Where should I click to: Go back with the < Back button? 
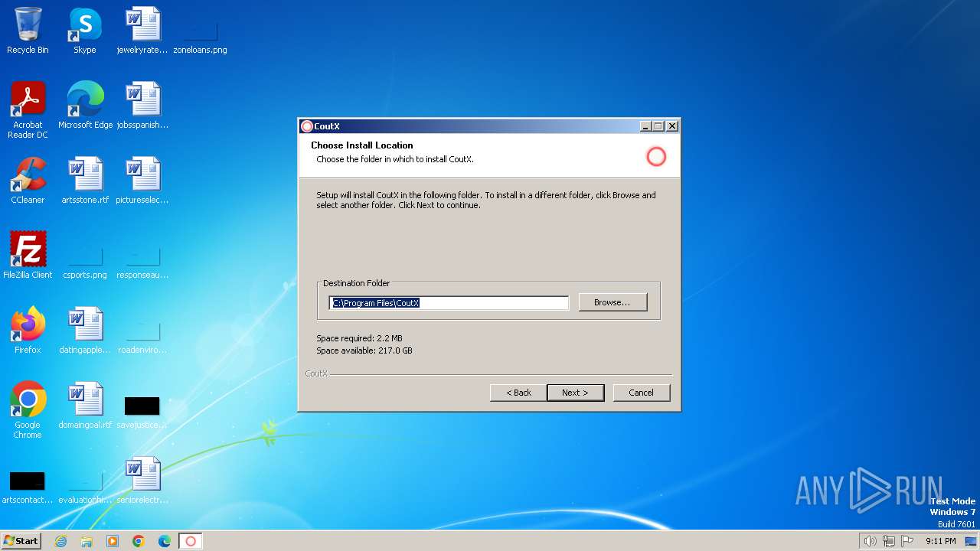pyautogui.click(x=518, y=393)
